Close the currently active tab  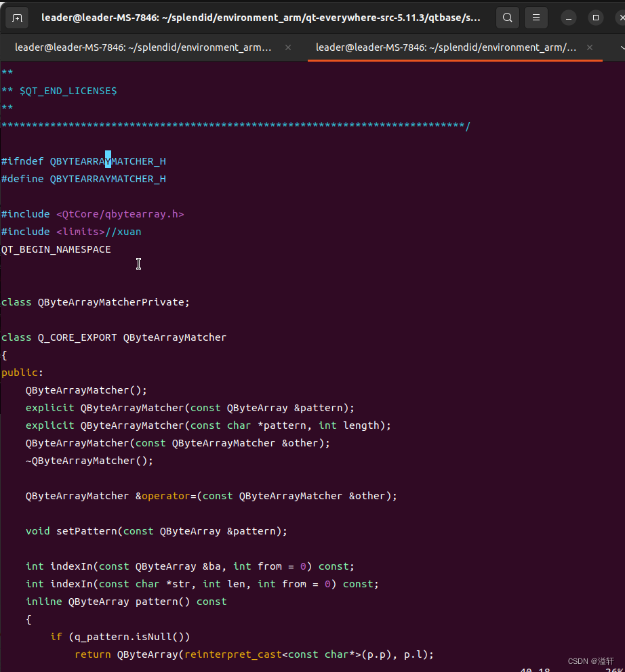point(589,47)
